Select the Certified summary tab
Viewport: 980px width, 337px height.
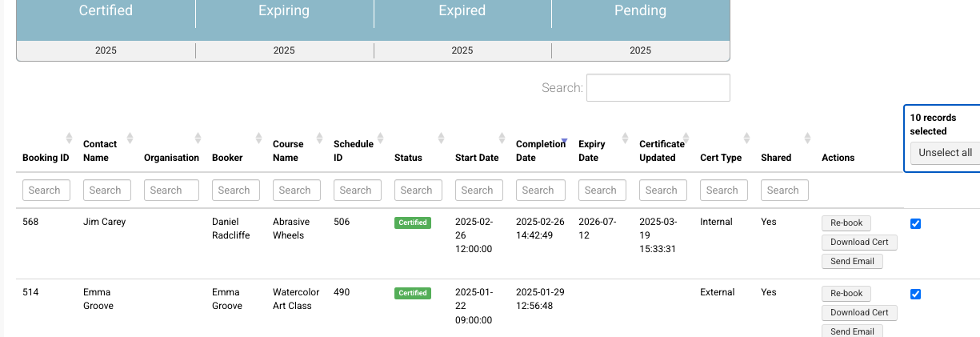point(106,11)
